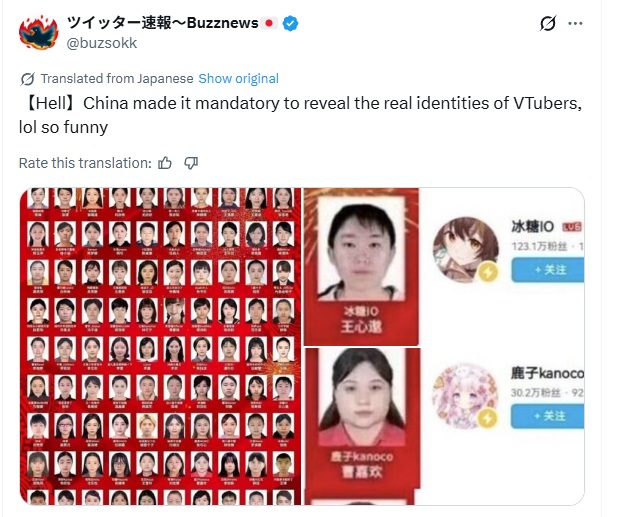Rate translation with thumbs up
630x517 pixels.
coord(165,163)
